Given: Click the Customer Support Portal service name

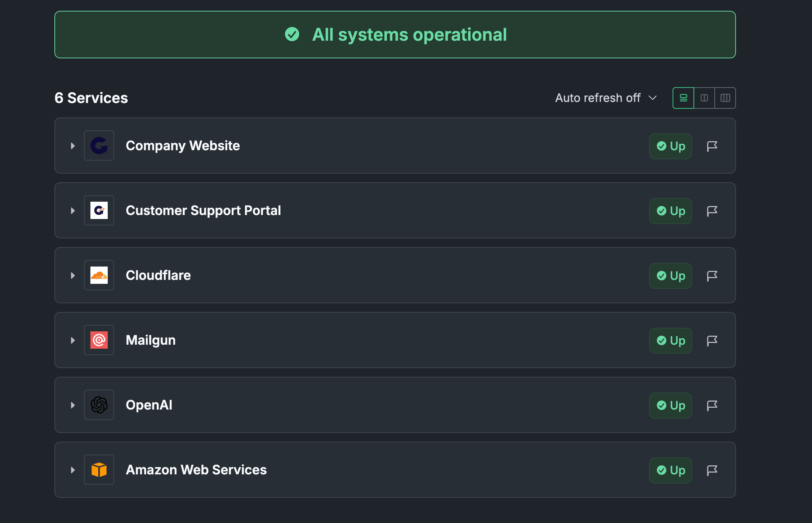Looking at the screenshot, I should coord(203,210).
